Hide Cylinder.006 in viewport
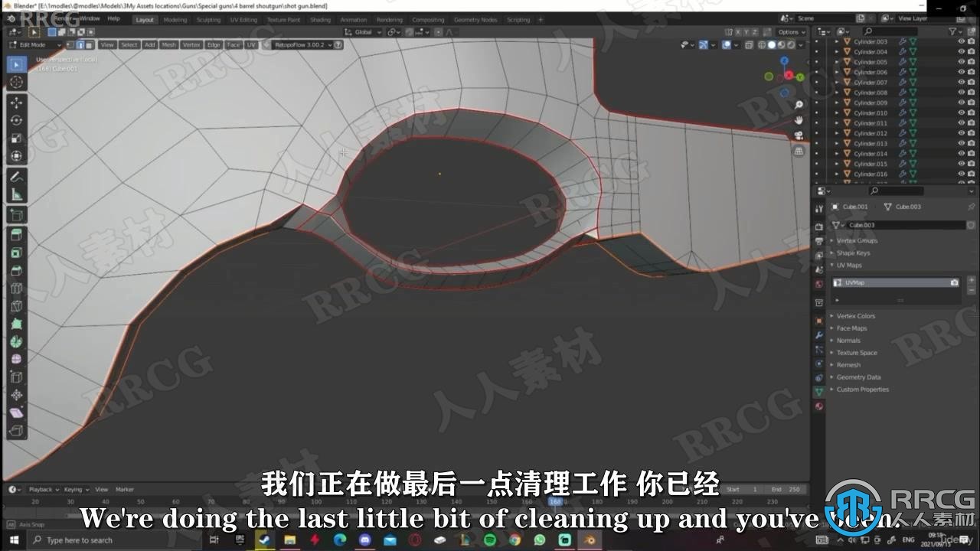This screenshot has width=980, height=551. [x=961, y=72]
